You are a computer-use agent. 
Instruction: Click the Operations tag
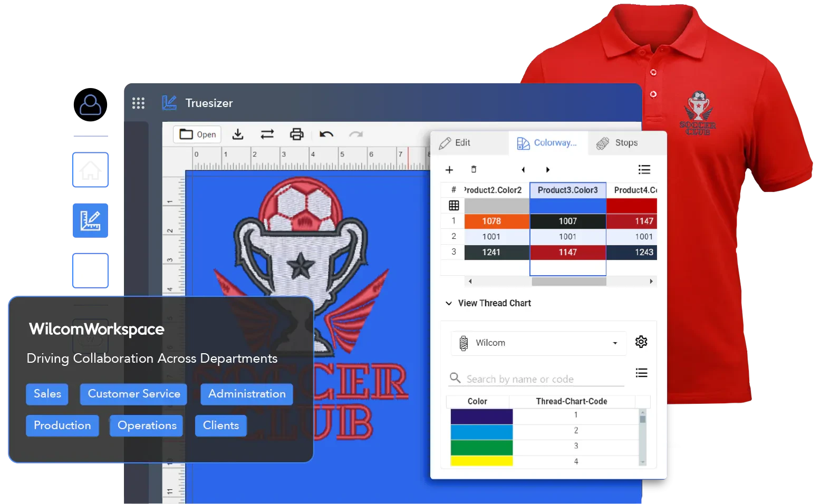147,425
